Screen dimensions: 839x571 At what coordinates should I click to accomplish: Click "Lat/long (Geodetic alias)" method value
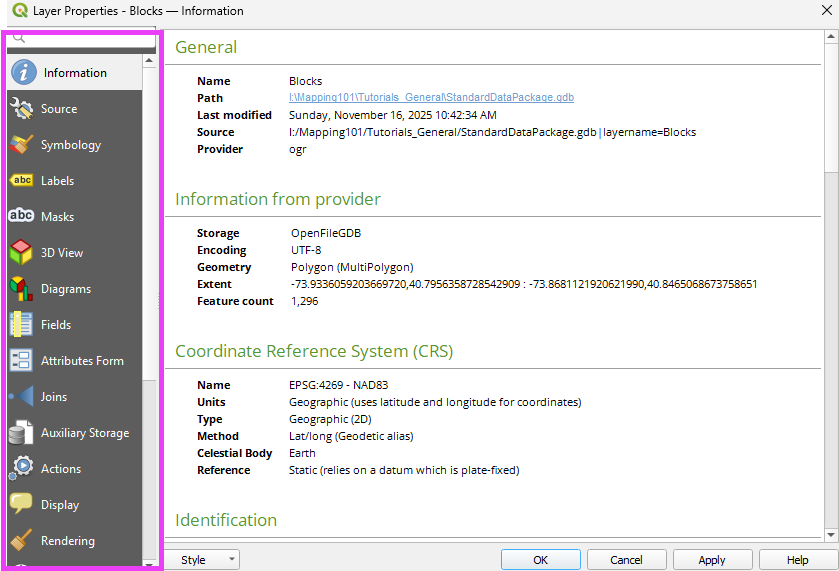351,436
